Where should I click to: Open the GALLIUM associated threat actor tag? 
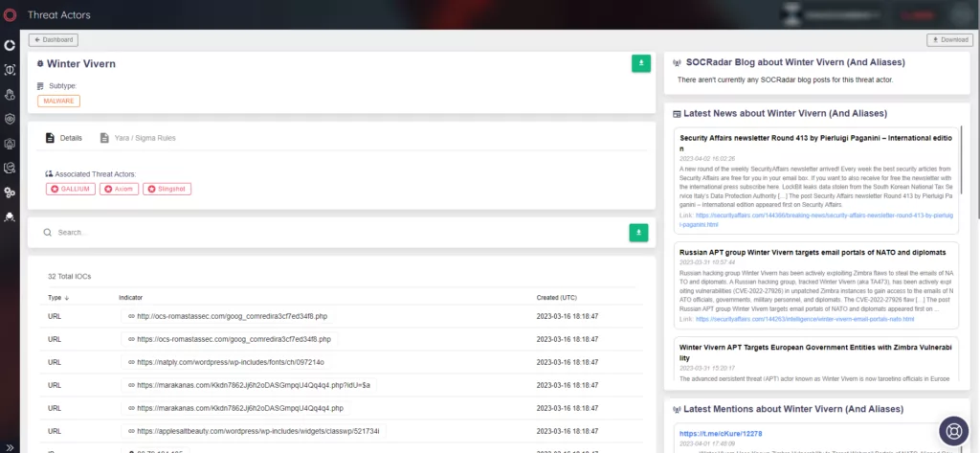71,189
